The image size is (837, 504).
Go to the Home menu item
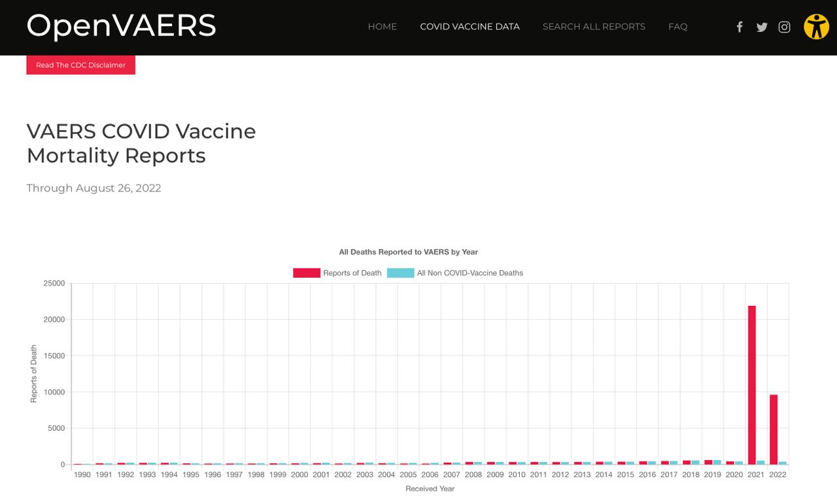tap(382, 27)
